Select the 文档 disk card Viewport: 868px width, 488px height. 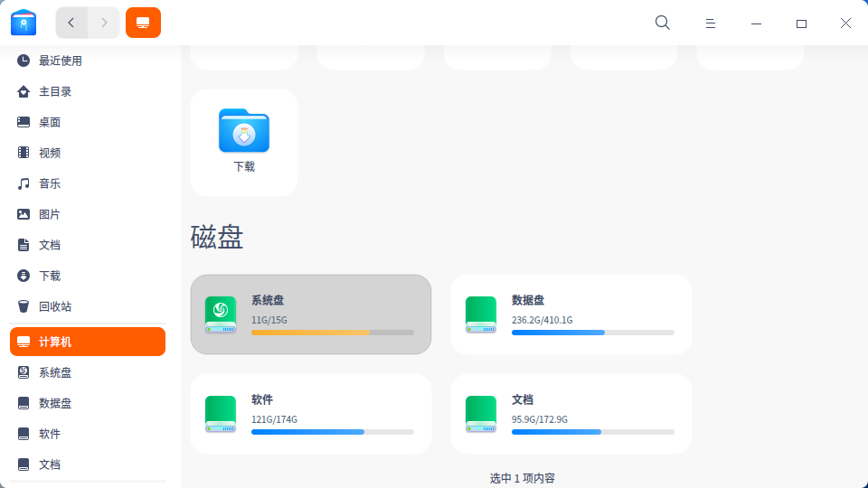point(571,414)
